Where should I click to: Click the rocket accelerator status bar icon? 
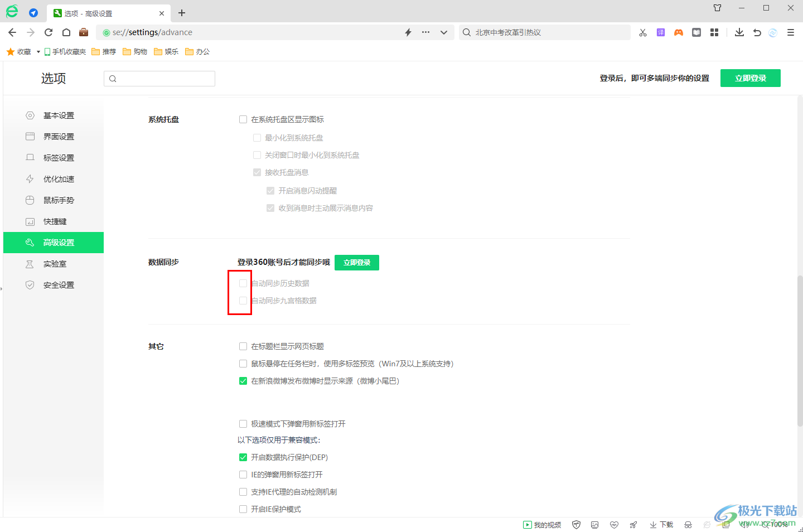633,525
